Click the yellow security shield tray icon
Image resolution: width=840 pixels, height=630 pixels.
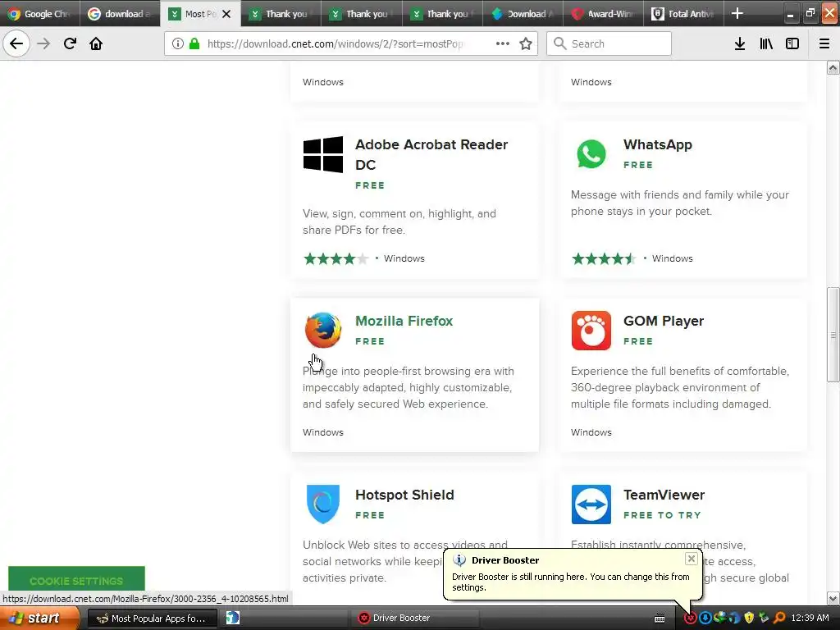[749, 619]
